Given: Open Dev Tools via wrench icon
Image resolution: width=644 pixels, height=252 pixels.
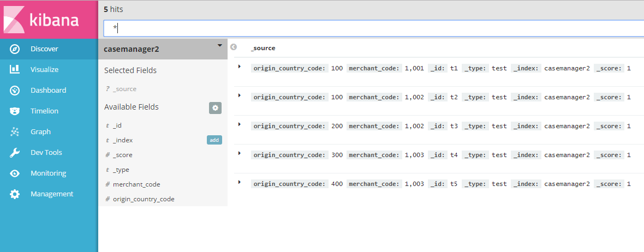Looking at the screenshot, I should (x=15, y=153).
